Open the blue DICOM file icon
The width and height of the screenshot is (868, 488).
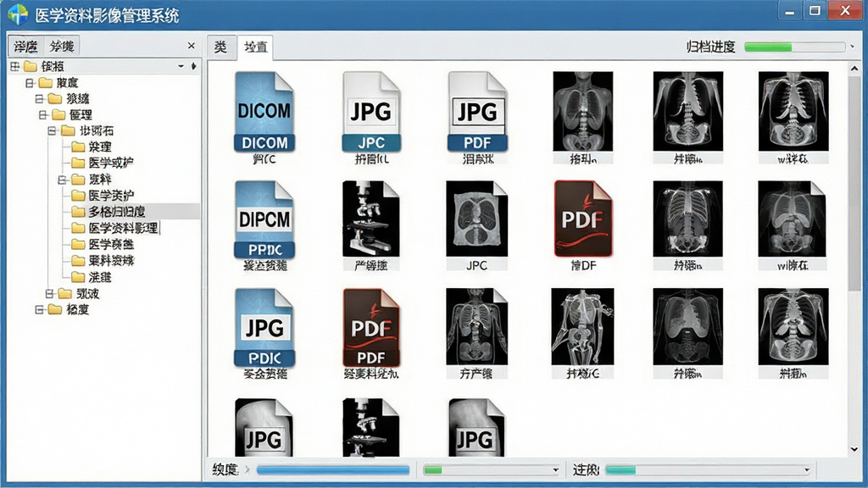coord(264,112)
